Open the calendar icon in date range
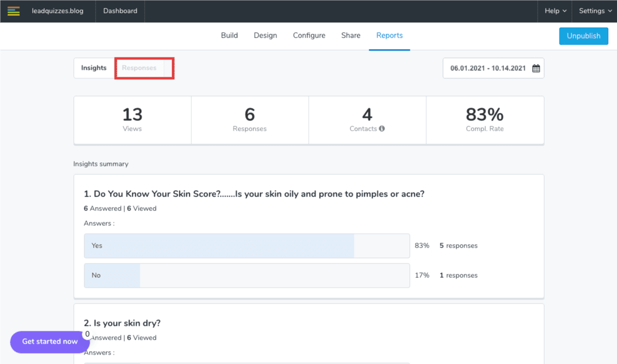The width and height of the screenshot is (617, 364). point(536,68)
